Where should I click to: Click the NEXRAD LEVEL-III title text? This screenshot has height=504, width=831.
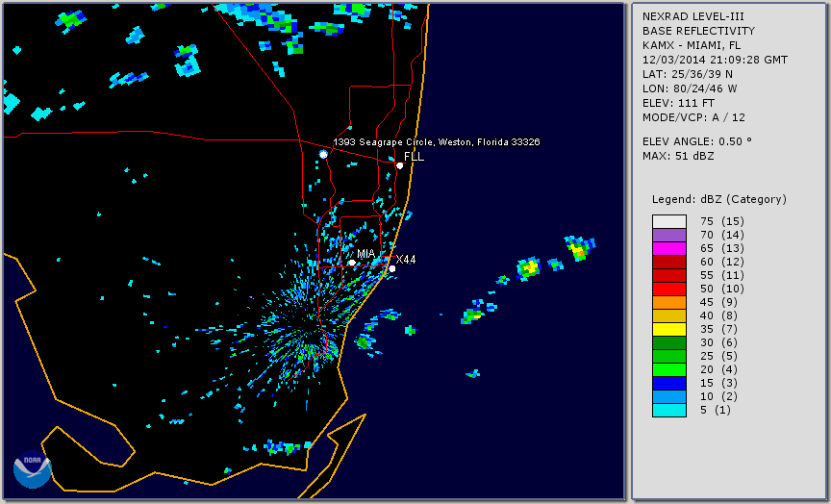click(x=695, y=16)
